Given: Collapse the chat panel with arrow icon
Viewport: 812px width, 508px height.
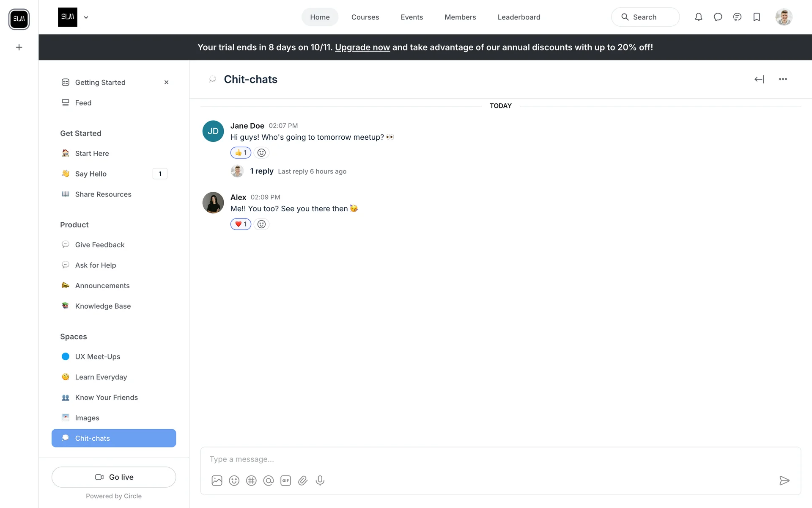Looking at the screenshot, I should click(759, 79).
